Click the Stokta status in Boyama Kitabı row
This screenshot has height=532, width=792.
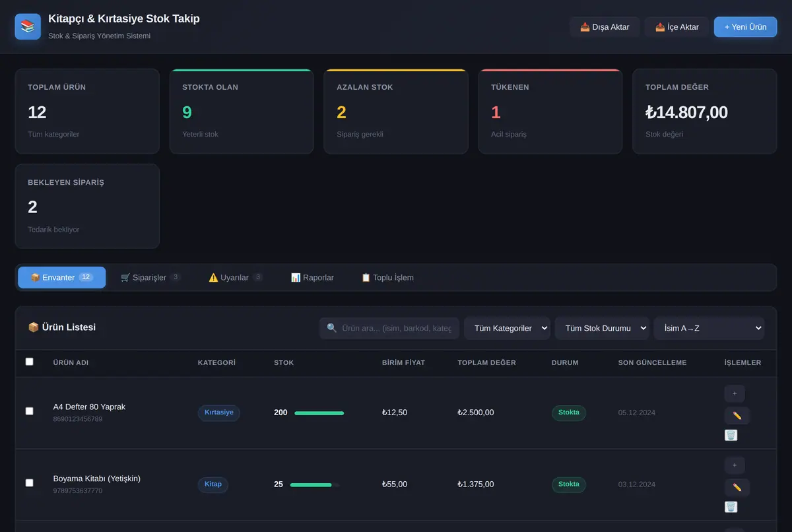pos(569,484)
